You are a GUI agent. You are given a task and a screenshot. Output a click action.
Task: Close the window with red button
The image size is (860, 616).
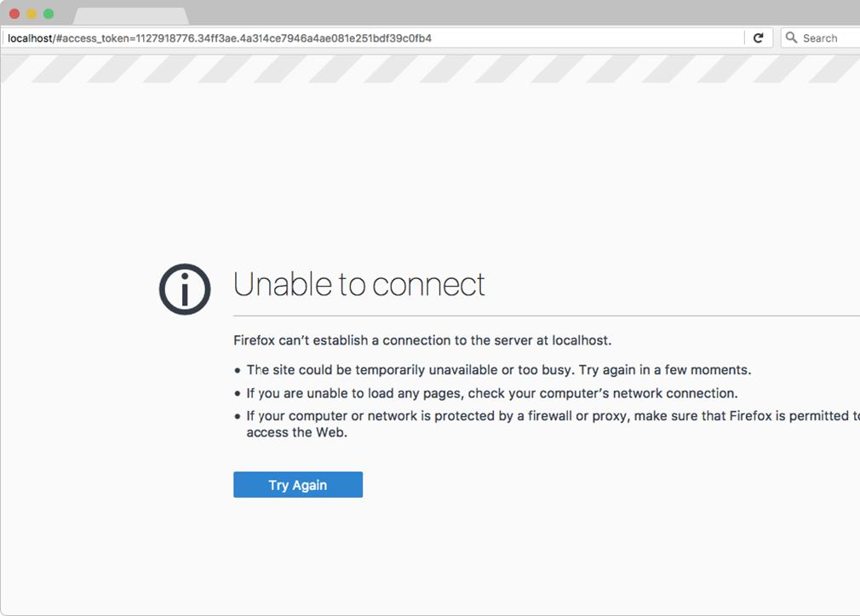(14, 14)
